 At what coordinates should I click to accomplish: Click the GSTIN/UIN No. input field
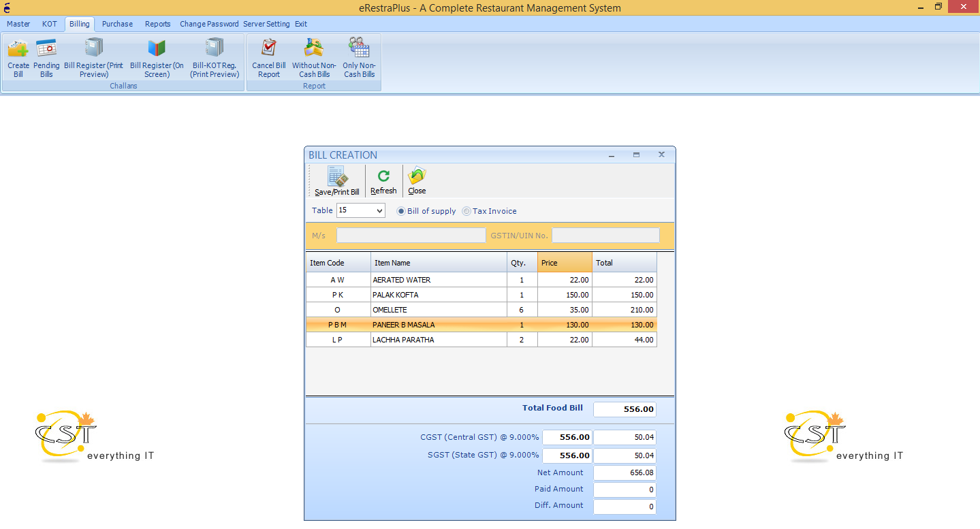pos(605,236)
